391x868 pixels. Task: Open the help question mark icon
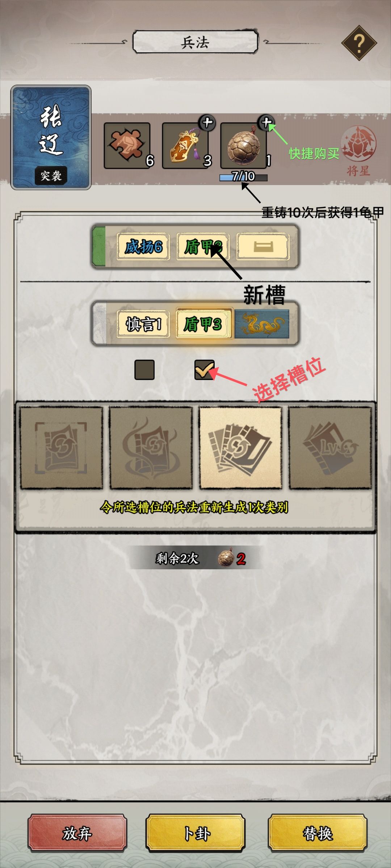click(x=359, y=43)
